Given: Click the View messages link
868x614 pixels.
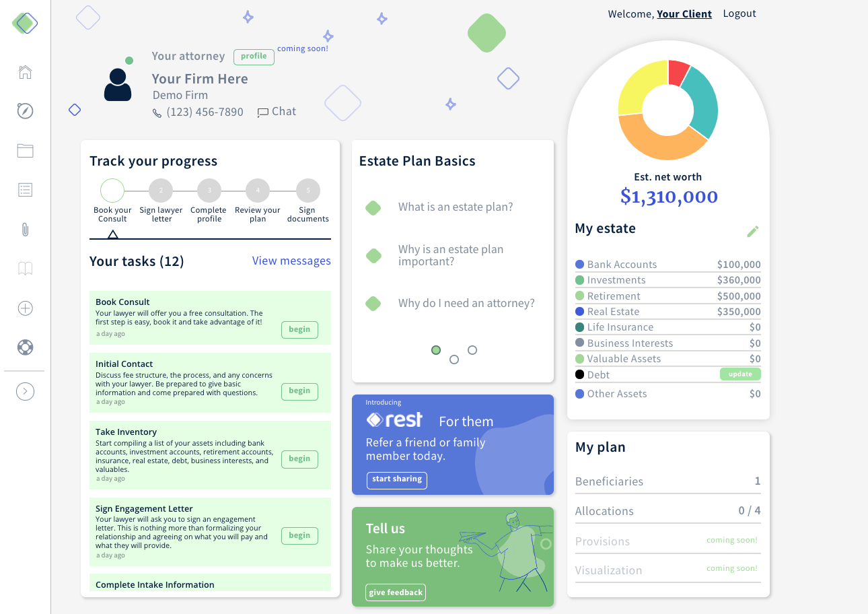Looking at the screenshot, I should pos(291,261).
